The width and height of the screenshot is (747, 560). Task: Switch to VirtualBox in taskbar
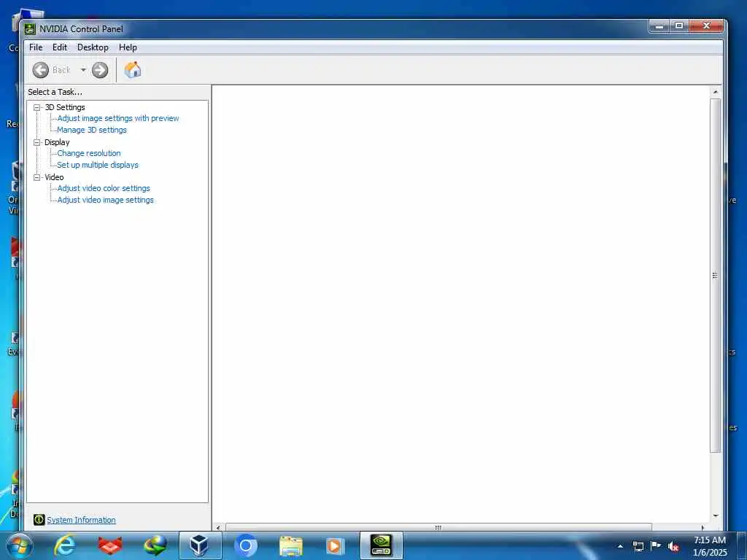[200, 545]
